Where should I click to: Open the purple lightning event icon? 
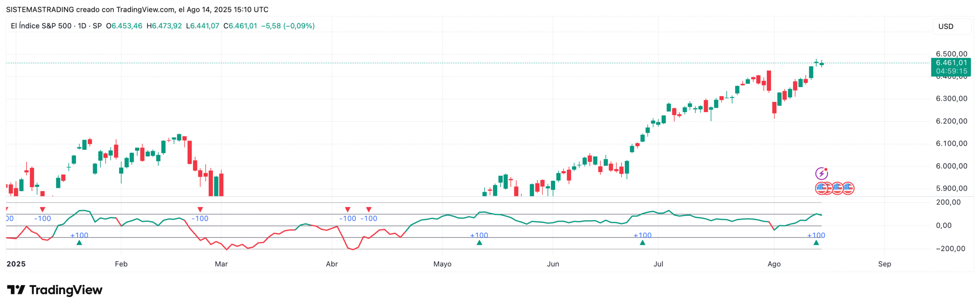click(x=821, y=173)
